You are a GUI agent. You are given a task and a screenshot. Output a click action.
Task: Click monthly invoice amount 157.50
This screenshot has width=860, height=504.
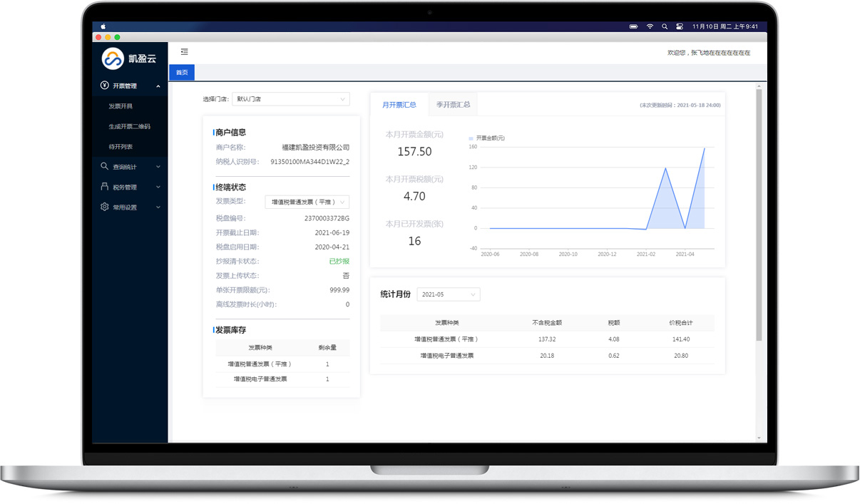(x=414, y=152)
